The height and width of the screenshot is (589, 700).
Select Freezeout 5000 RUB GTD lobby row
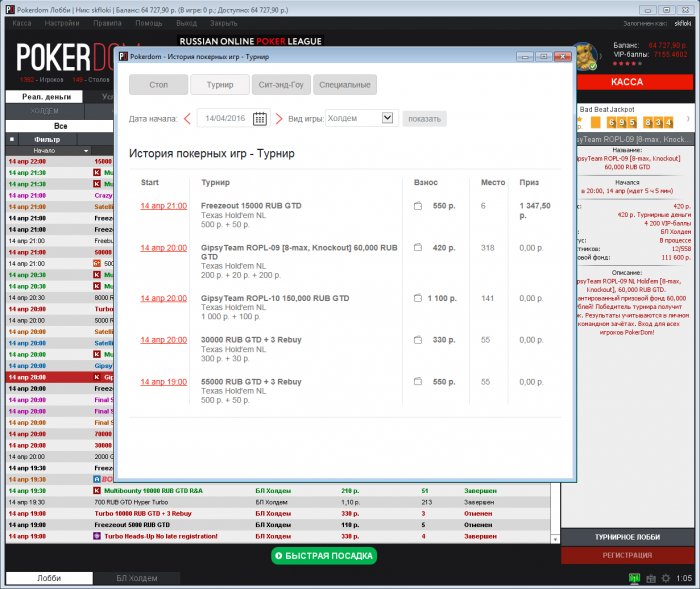[x=278, y=525]
